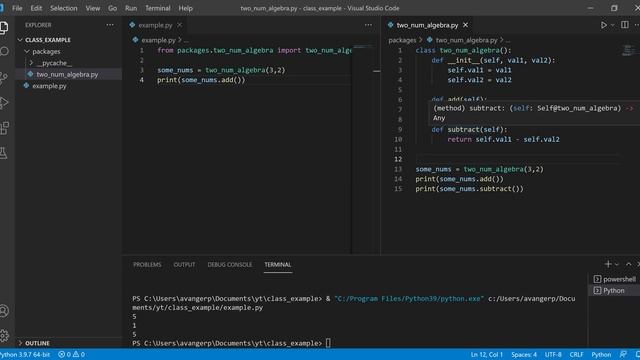
Task: Click the terminal prompt input cursor
Action: pos(328,343)
